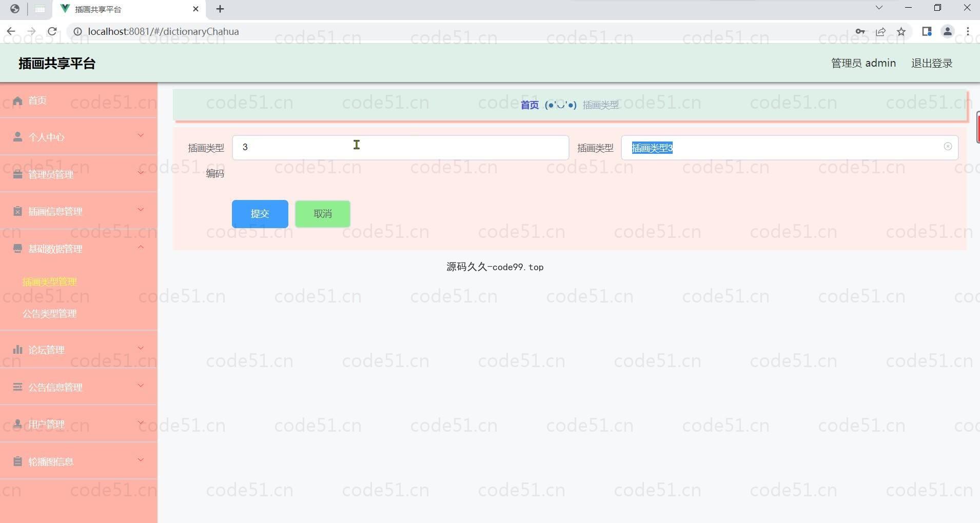The height and width of the screenshot is (523, 980).
Task: Open the 论坛管理 menu label
Action: 46,350
